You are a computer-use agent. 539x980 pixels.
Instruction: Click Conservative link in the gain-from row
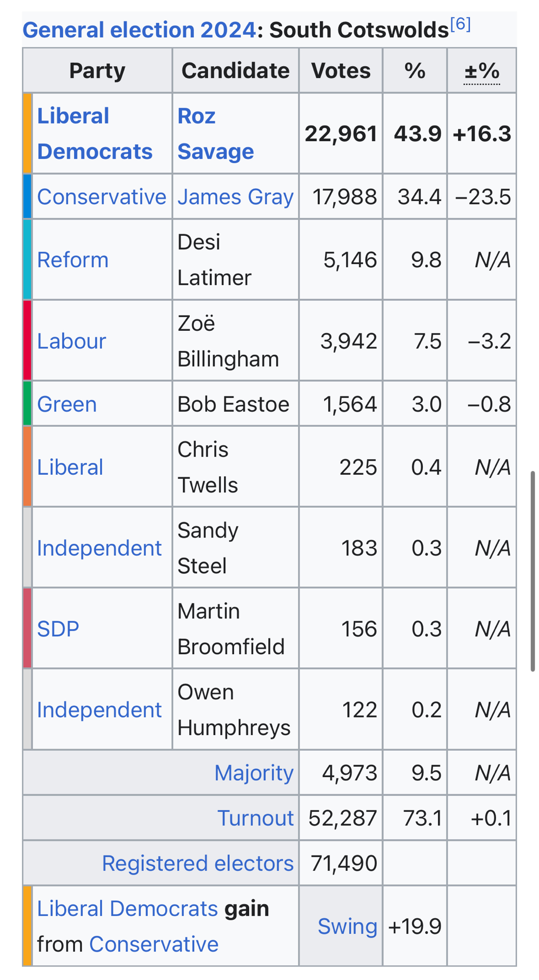[154, 944]
